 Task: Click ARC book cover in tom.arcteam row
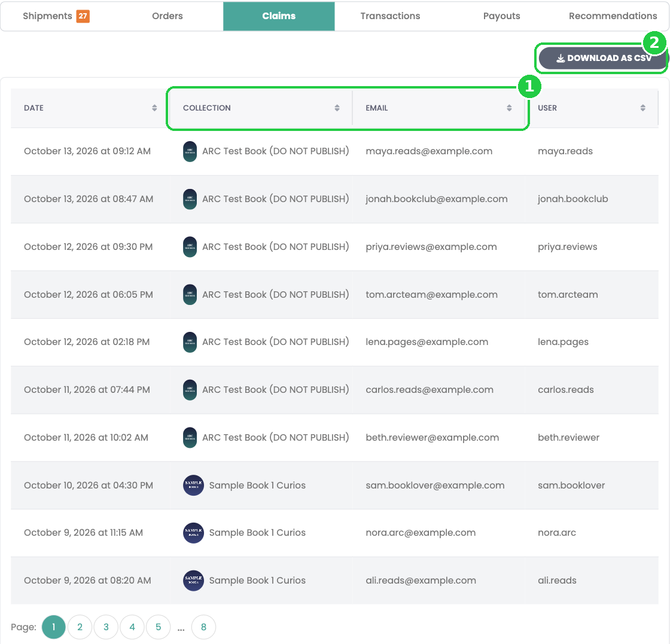190,295
